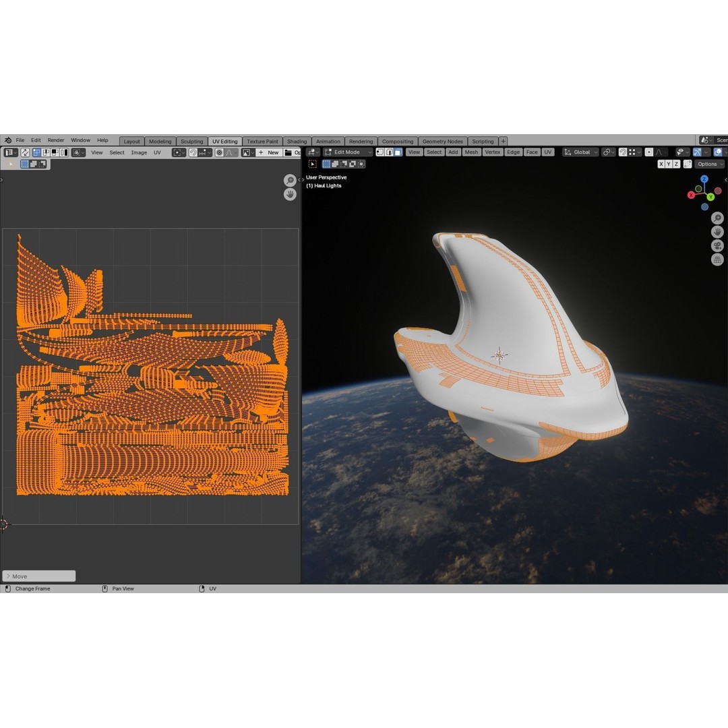Open Global transform orientation dropdown
This screenshot has height=728, width=728.
pyautogui.click(x=580, y=152)
